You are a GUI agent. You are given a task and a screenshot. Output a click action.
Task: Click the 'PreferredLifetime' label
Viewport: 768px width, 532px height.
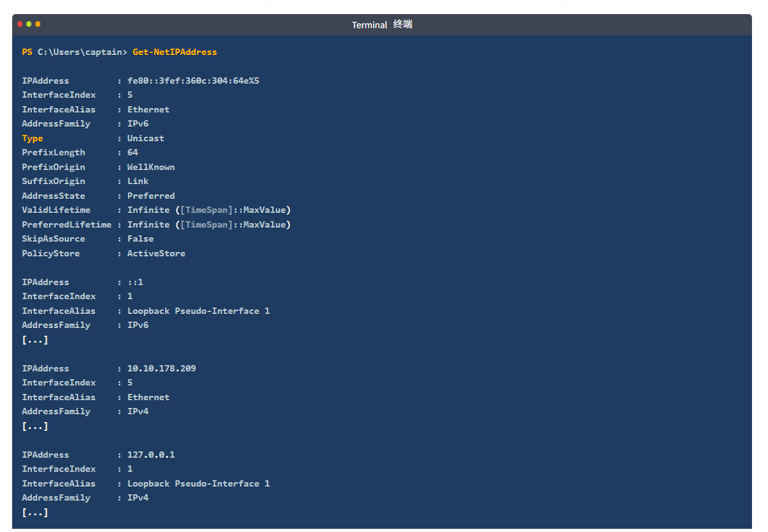click(67, 224)
